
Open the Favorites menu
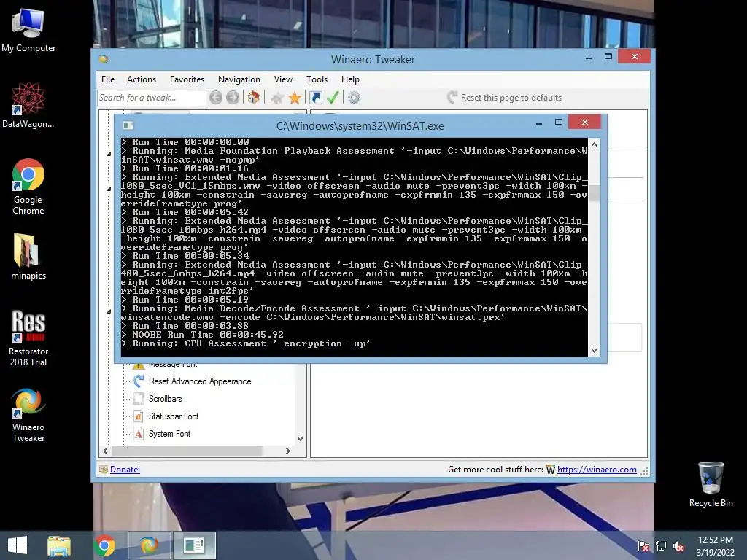point(187,79)
